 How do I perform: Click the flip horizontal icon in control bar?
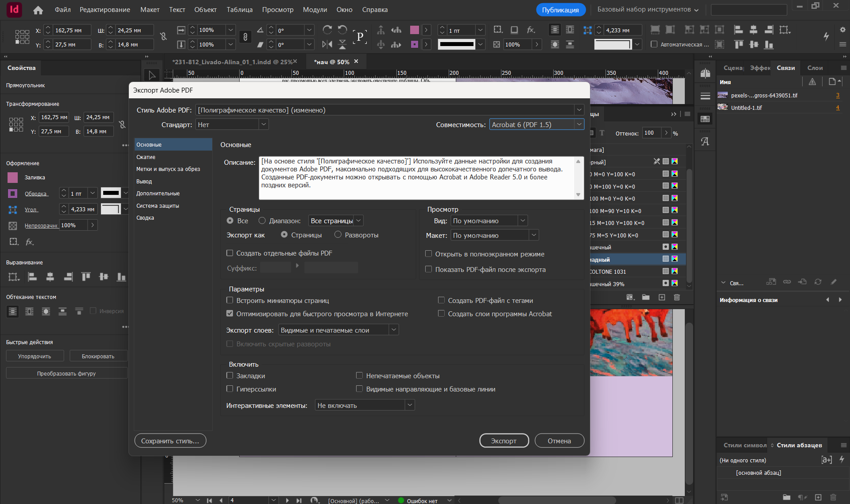(x=327, y=44)
